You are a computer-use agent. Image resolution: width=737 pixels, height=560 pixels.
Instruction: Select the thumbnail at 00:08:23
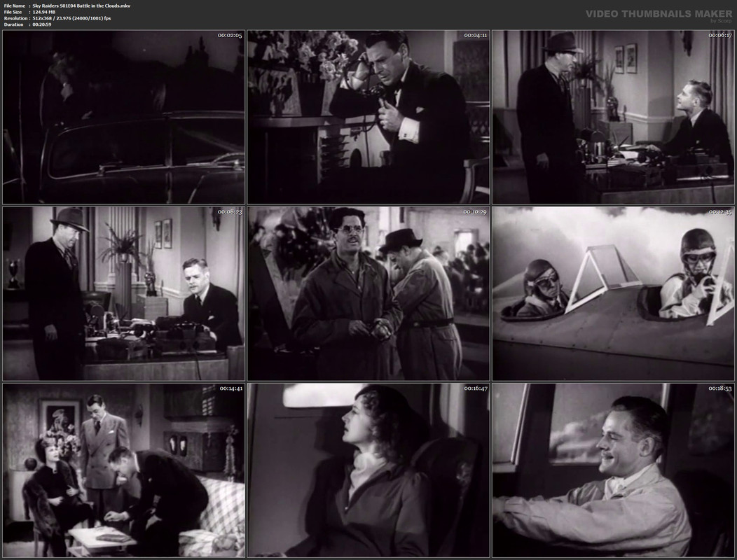click(x=123, y=293)
